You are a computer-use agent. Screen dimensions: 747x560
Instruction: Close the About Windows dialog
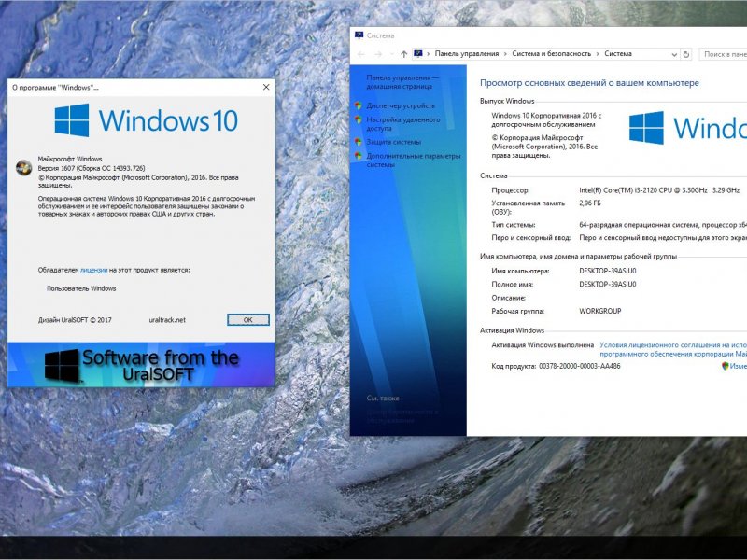tap(266, 87)
